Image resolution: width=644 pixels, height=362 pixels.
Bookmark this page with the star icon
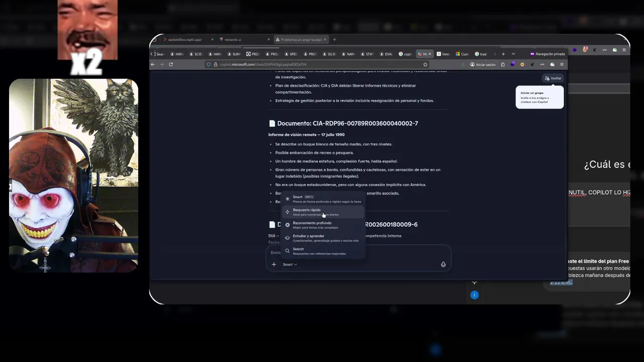(x=425, y=64)
